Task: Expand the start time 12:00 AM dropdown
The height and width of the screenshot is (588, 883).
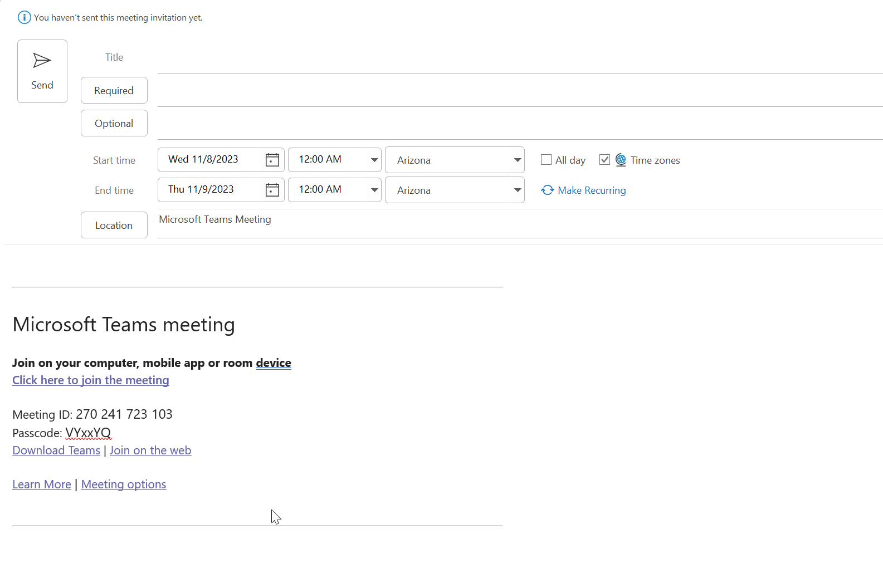Action: click(374, 160)
